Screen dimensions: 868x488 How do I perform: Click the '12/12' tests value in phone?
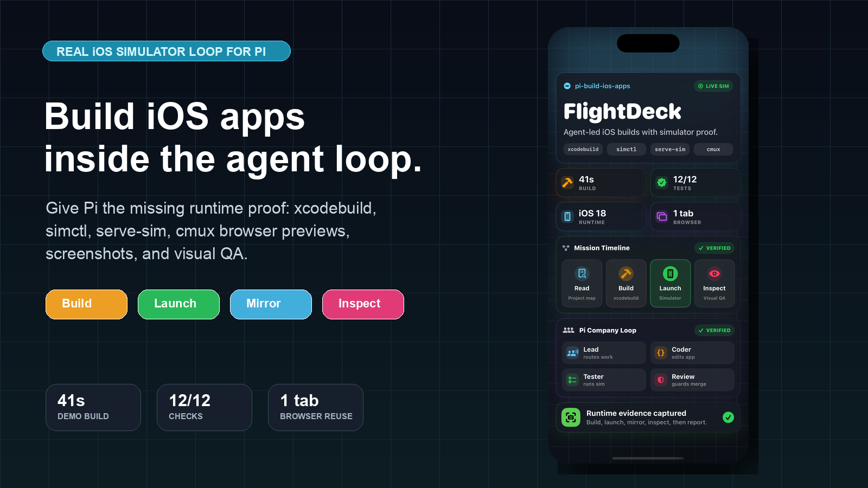685,179
